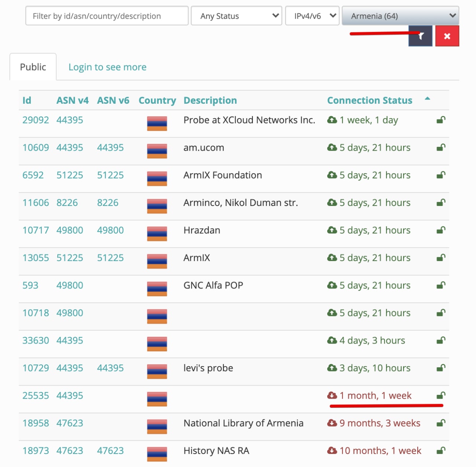Open probe 6592 link

pyautogui.click(x=33, y=175)
